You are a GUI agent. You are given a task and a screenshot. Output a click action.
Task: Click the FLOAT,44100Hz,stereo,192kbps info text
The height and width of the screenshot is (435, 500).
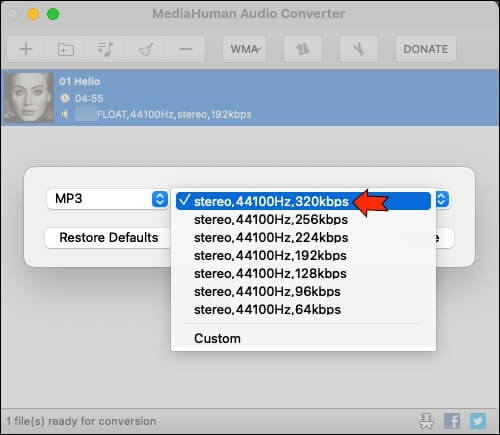pos(174,115)
